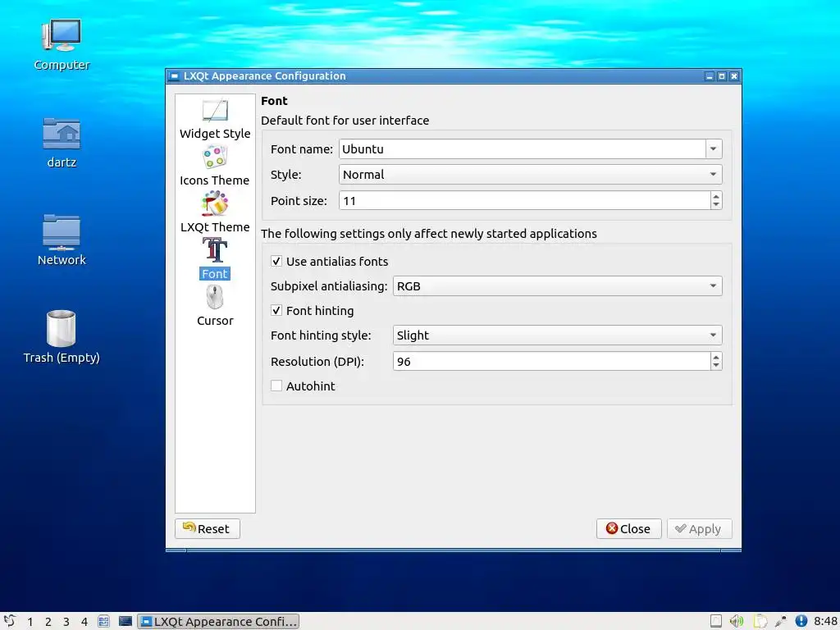This screenshot has width=840, height=630.
Task: Click the 'Default font for user interface' text
Action: 345,121
